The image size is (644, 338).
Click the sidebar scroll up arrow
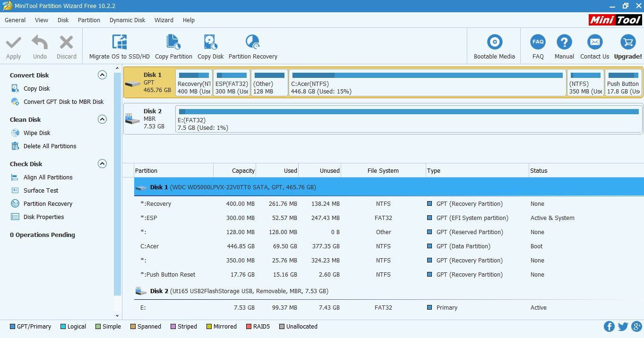(117, 68)
